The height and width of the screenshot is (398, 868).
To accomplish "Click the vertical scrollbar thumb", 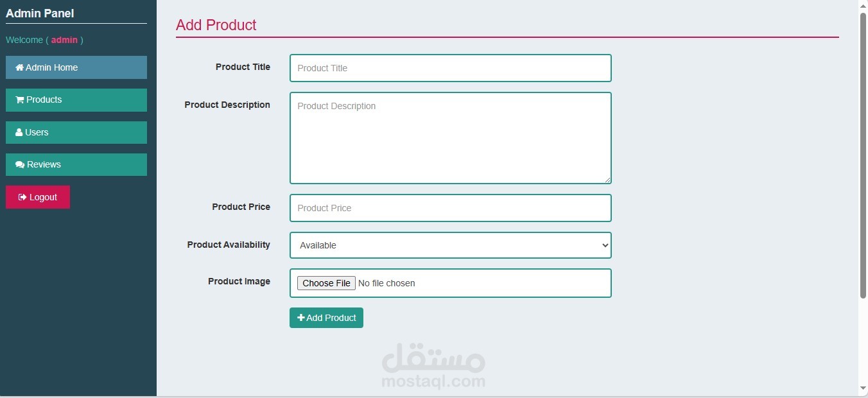I will pyautogui.click(x=863, y=155).
